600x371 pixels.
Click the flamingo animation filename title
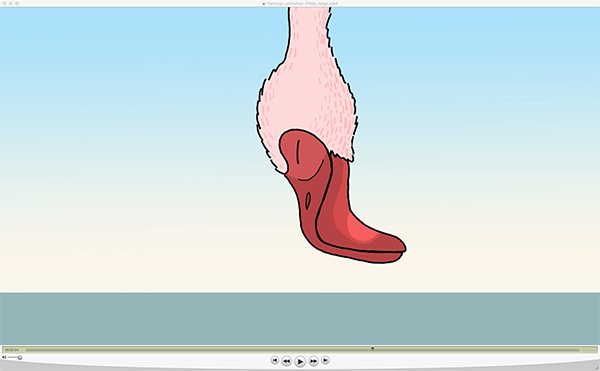click(302, 3)
